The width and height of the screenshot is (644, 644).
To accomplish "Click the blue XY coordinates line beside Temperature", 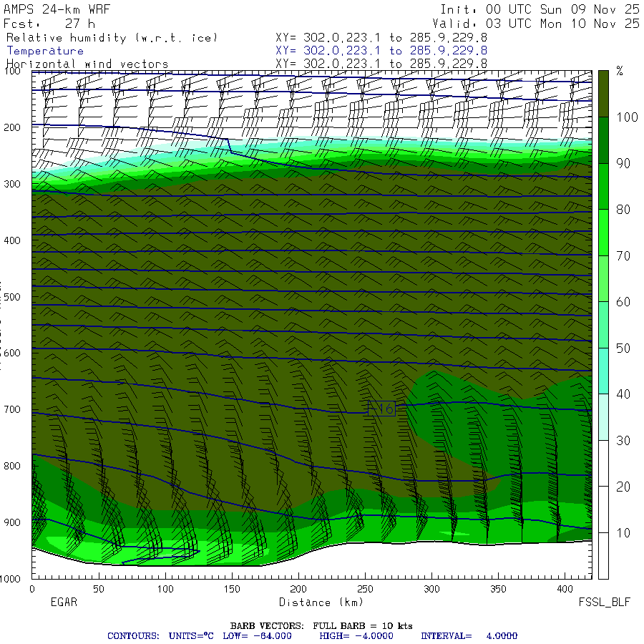I will (381, 51).
